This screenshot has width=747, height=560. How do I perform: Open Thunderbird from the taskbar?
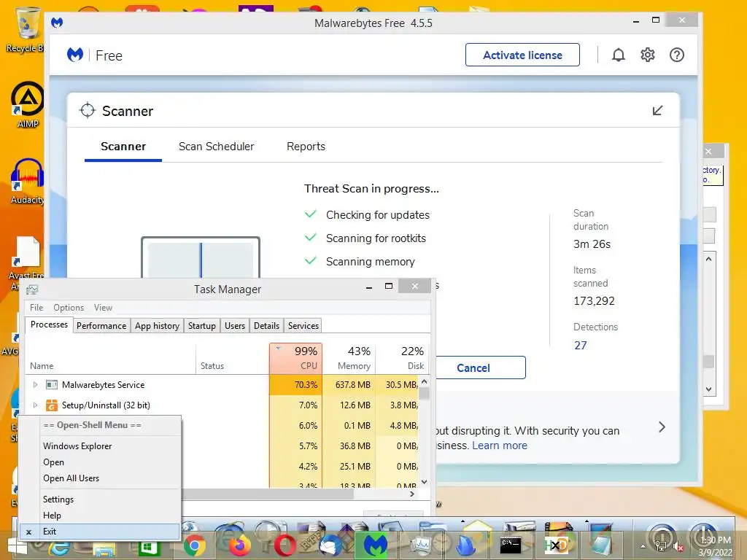pyautogui.click(x=330, y=546)
